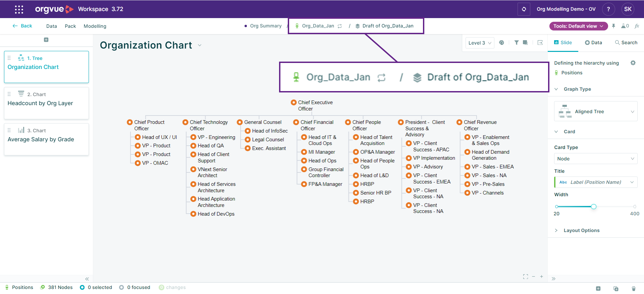Open the Card Type Node dropdown
This screenshot has height=294, width=644.
coord(596,159)
